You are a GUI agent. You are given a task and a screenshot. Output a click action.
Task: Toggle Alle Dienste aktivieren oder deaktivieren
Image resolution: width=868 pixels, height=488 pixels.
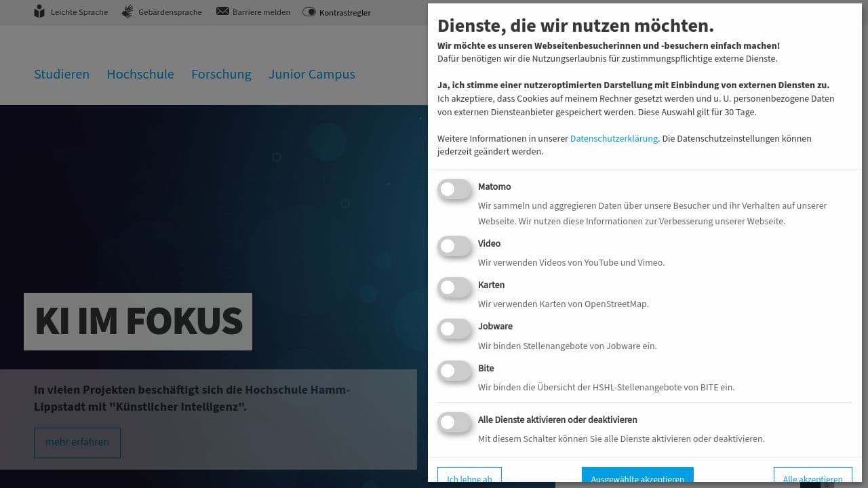click(454, 422)
